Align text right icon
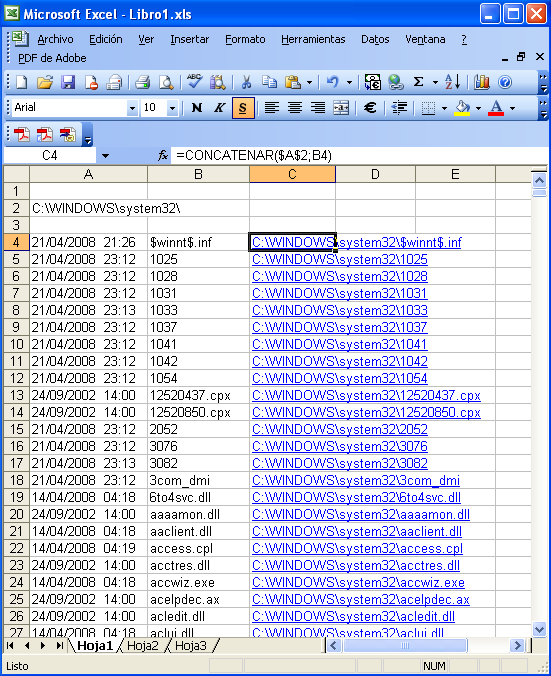Image resolution: width=551 pixels, height=676 pixels. click(318, 108)
